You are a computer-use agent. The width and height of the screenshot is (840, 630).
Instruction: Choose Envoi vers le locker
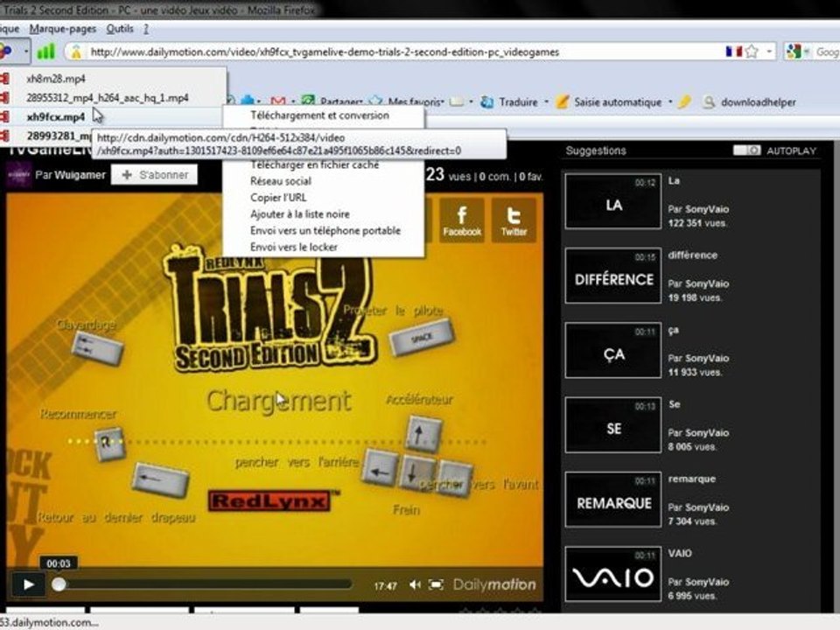tap(294, 248)
